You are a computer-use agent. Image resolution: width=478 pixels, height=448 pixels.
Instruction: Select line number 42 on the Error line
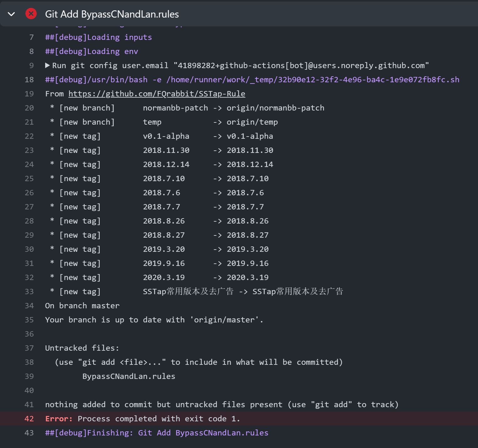click(29, 419)
